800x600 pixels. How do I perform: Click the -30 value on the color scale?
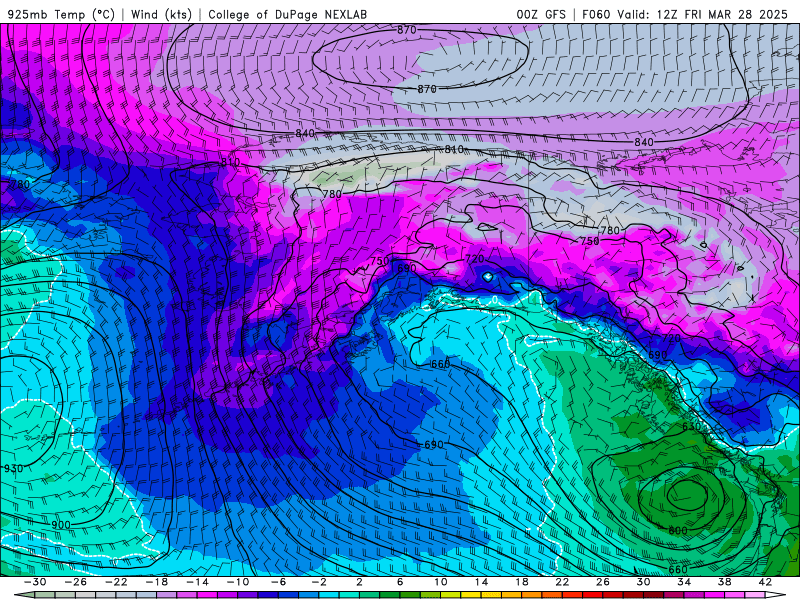point(35,582)
